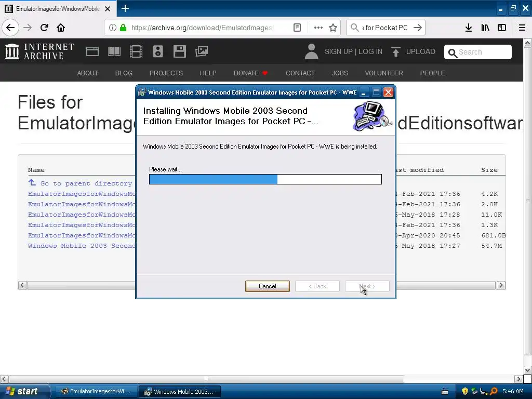Toggle Reader View icon in address bar
The height and width of the screenshot is (399, 532).
pos(297,28)
